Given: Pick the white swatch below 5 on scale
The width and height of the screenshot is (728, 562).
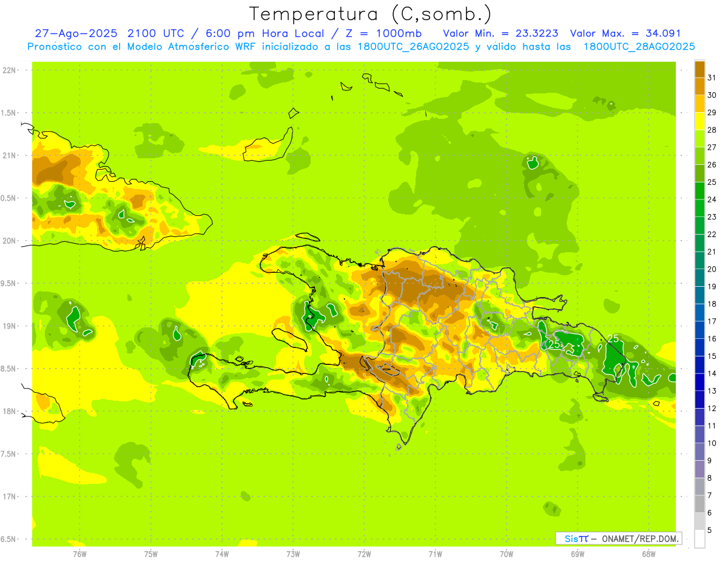Looking at the screenshot, I should point(699,539).
